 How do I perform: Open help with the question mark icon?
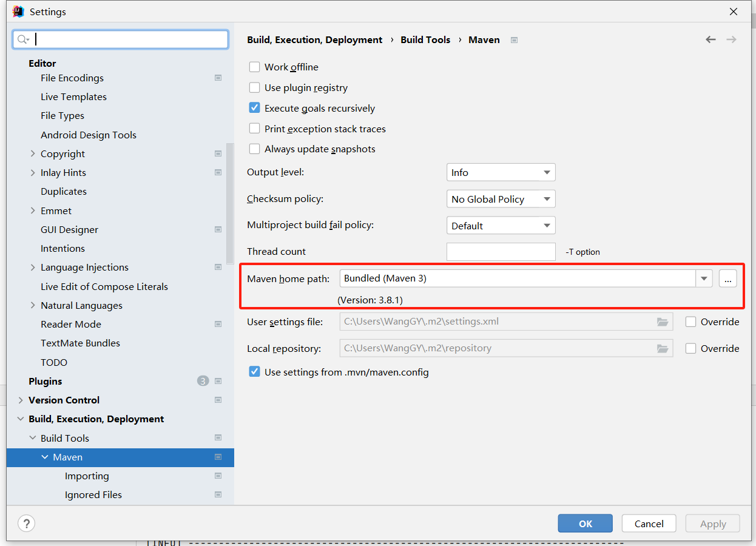26,524
